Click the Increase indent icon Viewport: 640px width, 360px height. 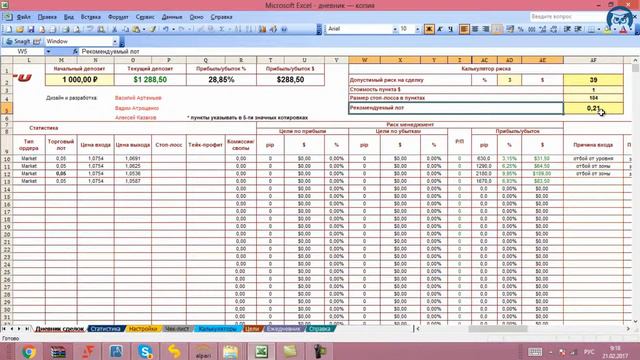[x=578, y=29]
